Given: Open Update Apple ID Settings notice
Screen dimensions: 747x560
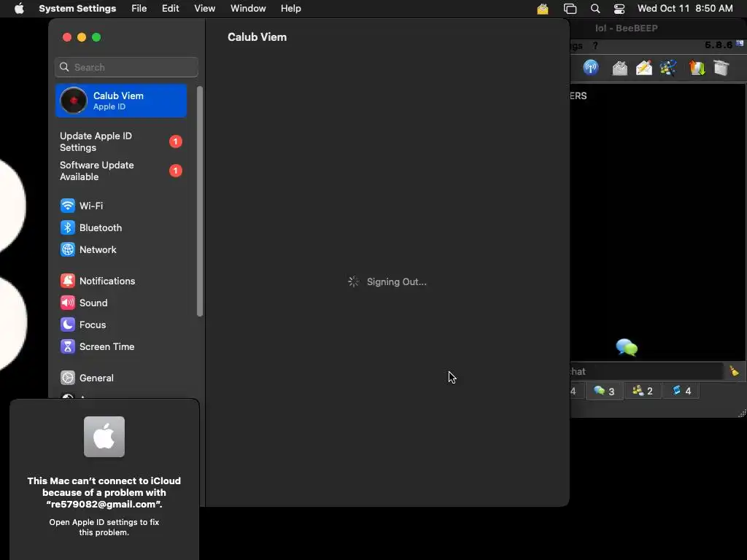Looking at the screenshot, I should click(x=121, y=141).
